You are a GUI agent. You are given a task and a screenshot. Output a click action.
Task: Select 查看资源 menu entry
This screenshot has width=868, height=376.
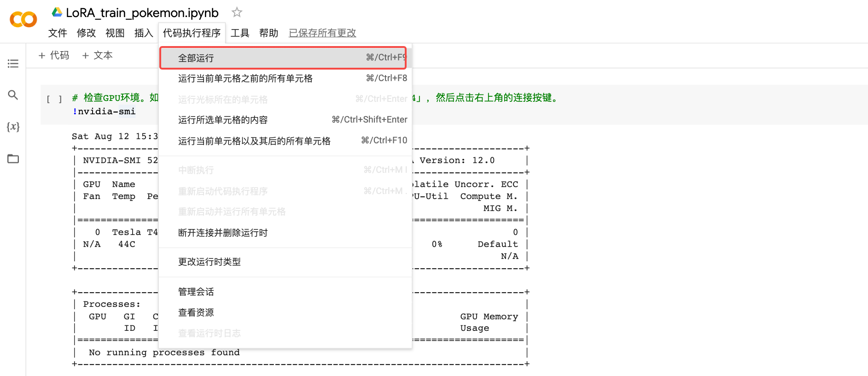[196, 313]
